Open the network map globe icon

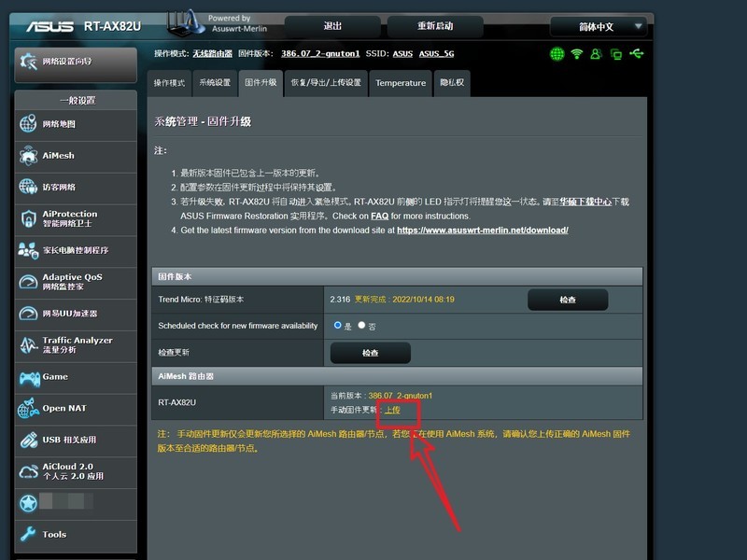pyautogui.click(x=28, y=123)
